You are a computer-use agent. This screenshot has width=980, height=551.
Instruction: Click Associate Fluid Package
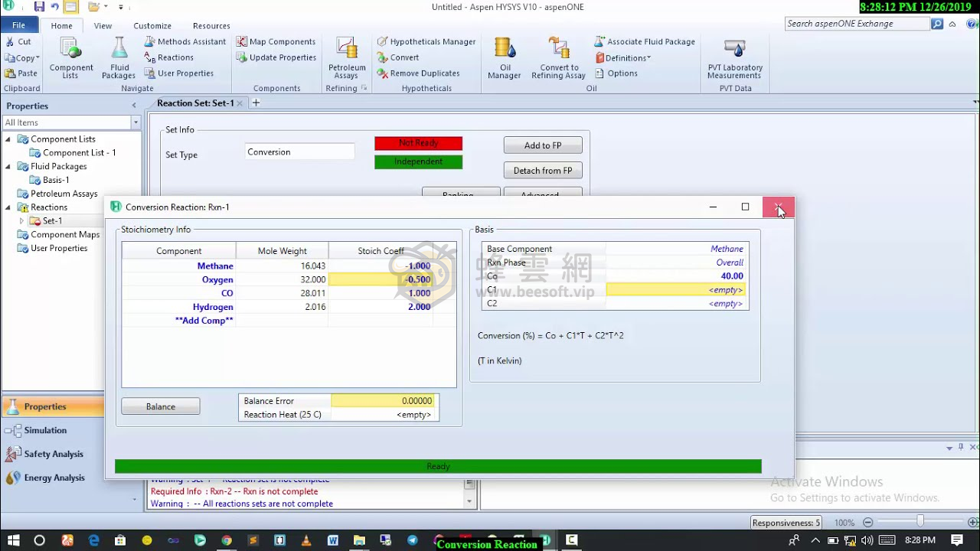coord(645,41)
